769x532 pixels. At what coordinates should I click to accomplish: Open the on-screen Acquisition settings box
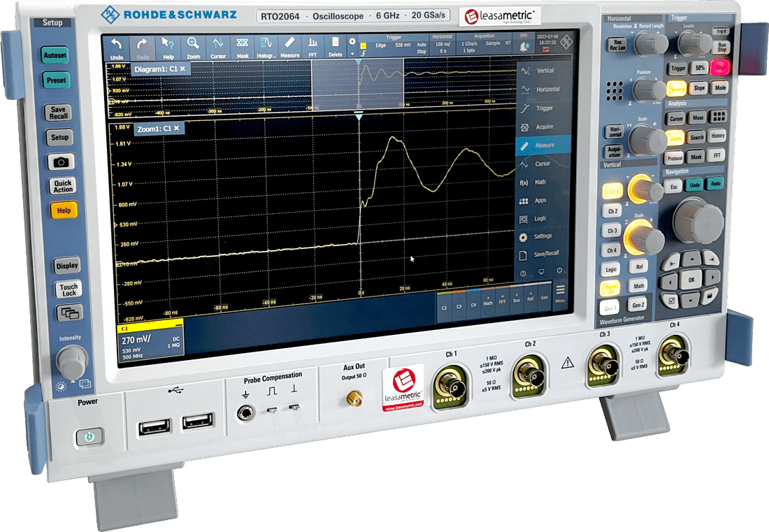(x=484, y=43)
